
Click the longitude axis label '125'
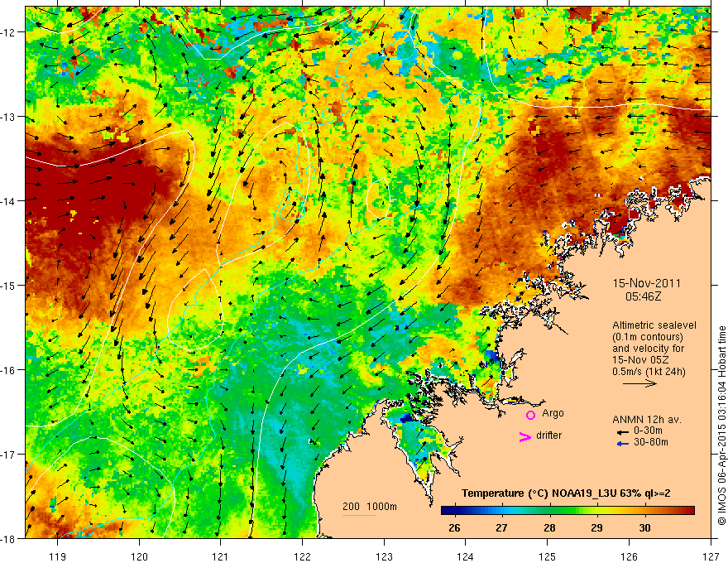coord(548,556)
